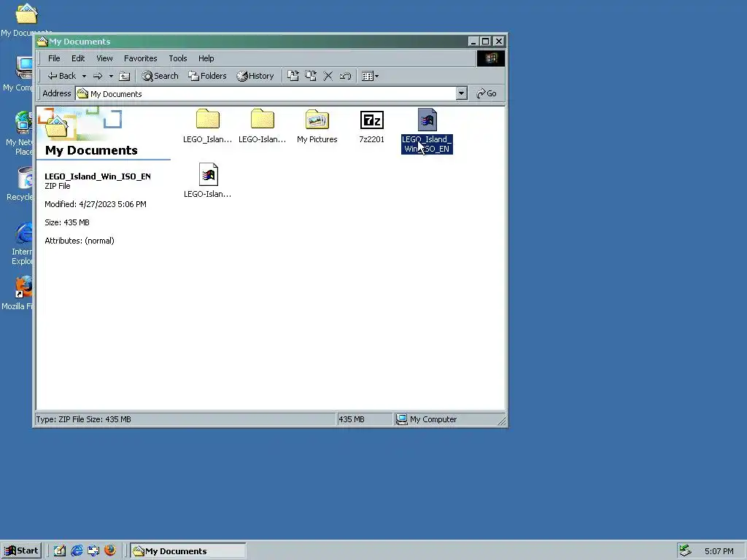
Task: Select the My Pictures folder
Action: pos(317,126)
